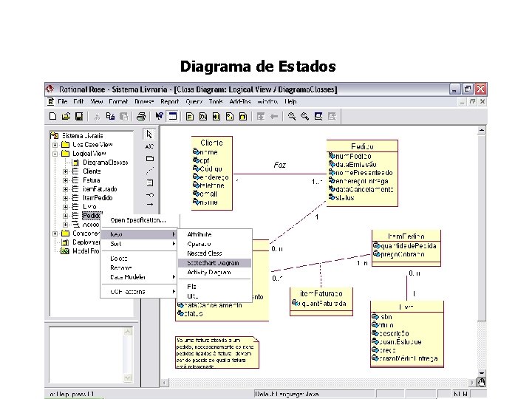Click the Browse Class Diagram icon
The height and width of the screenshot is (399, 532).
(x=190, y=117)
